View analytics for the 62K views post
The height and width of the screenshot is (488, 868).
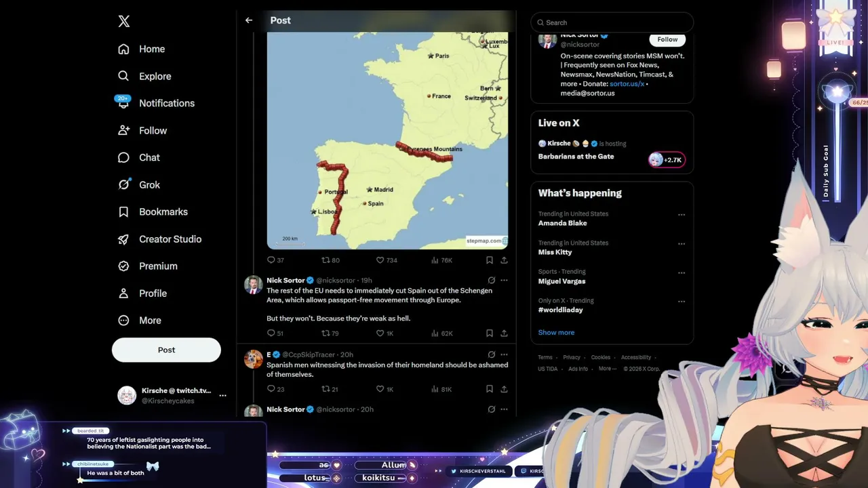tap(441, 333)
